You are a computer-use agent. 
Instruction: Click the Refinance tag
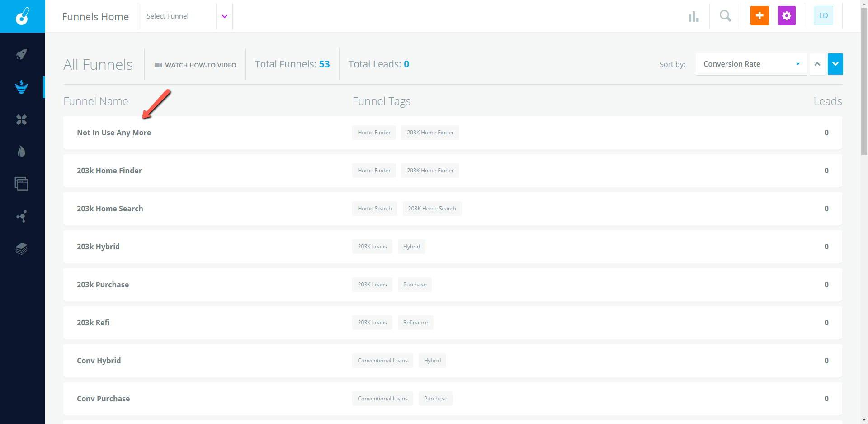click(415, 323)
